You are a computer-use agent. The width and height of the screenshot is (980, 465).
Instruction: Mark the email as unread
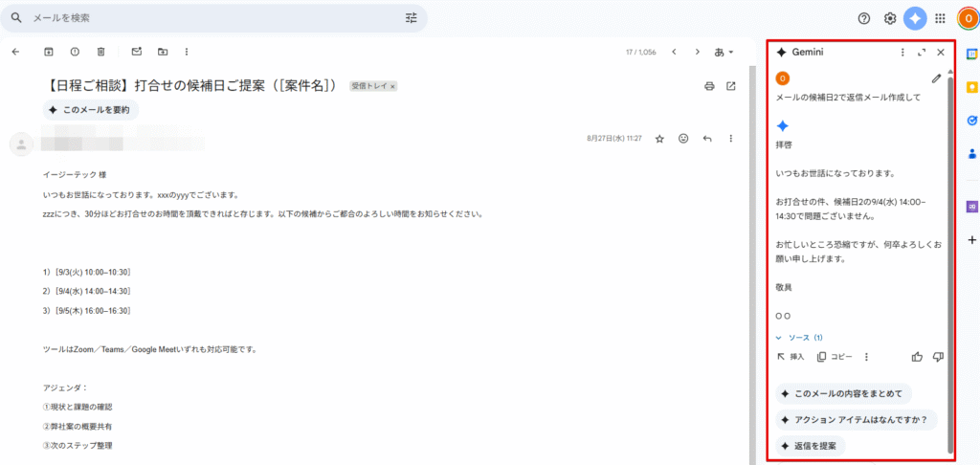pyautogui.click(x=136, y=52)
